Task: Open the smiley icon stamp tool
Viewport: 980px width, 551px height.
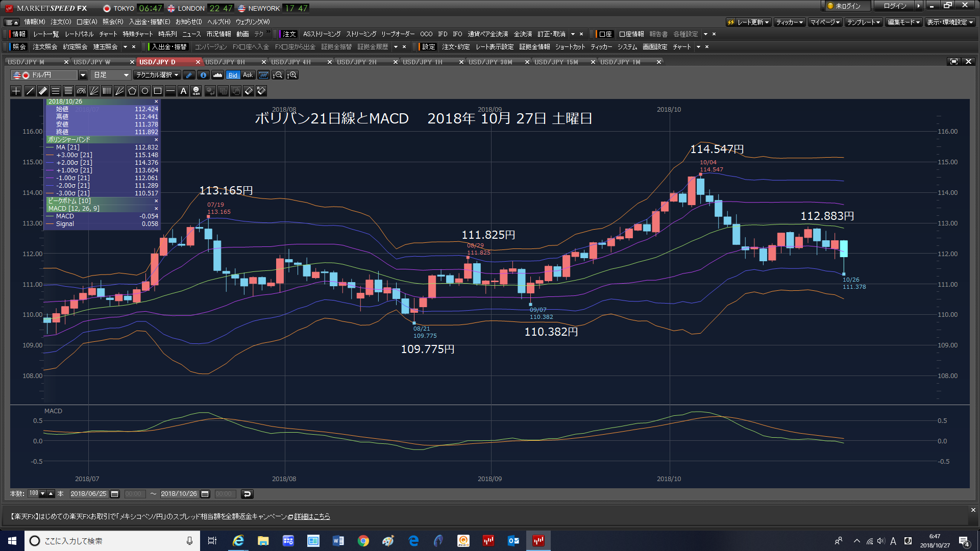Action: (196, 91)
